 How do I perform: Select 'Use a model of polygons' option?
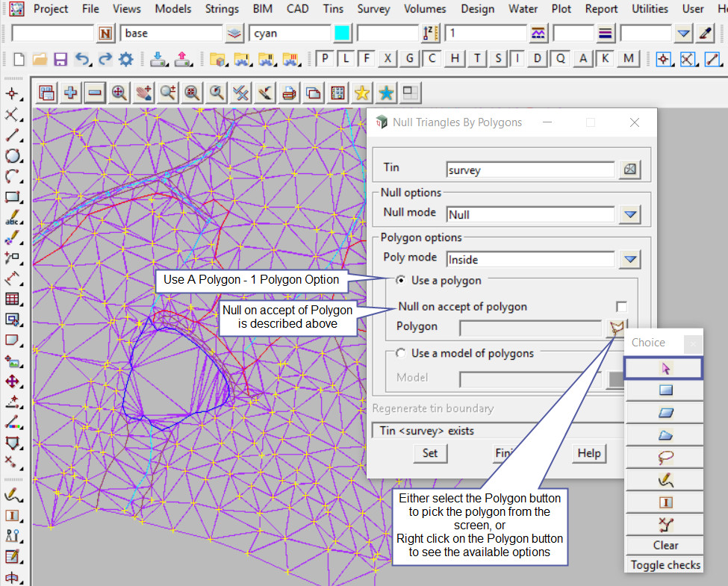(401, 353)
